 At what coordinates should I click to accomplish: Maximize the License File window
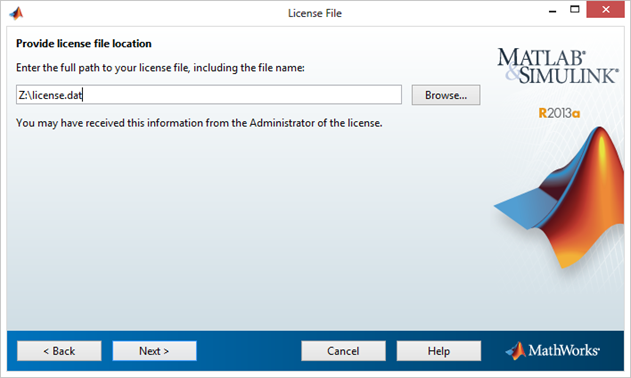(x=575, y=10)
